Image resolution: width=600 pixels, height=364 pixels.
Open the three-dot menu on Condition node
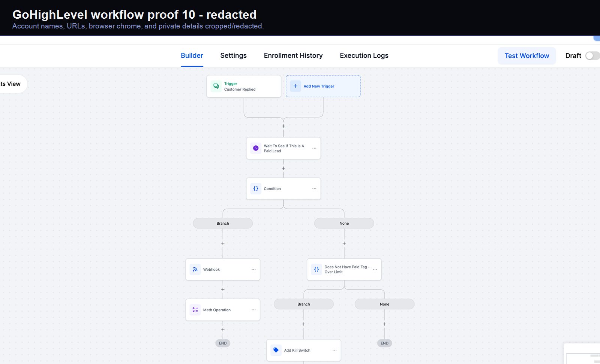[x=314, y=189]
